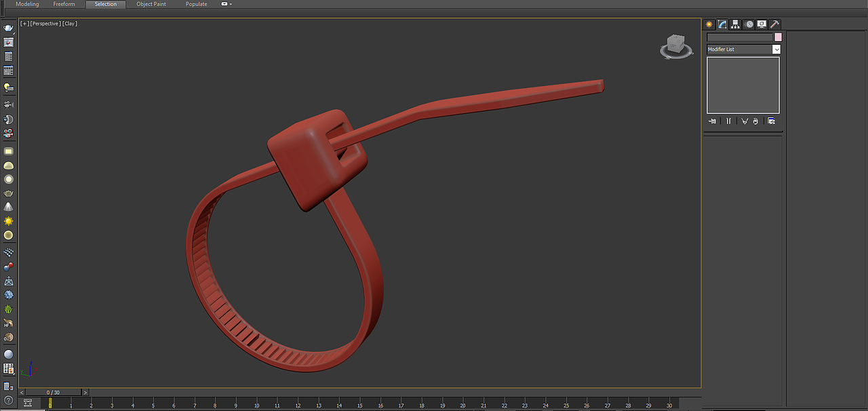The image size is (868, 411).
Task: Open the checklist grid icon in left toolbar
Action: coord(8,369)
